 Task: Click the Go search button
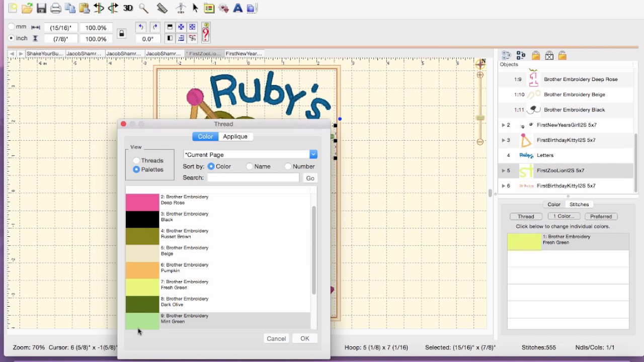click(x=310, y=178)
